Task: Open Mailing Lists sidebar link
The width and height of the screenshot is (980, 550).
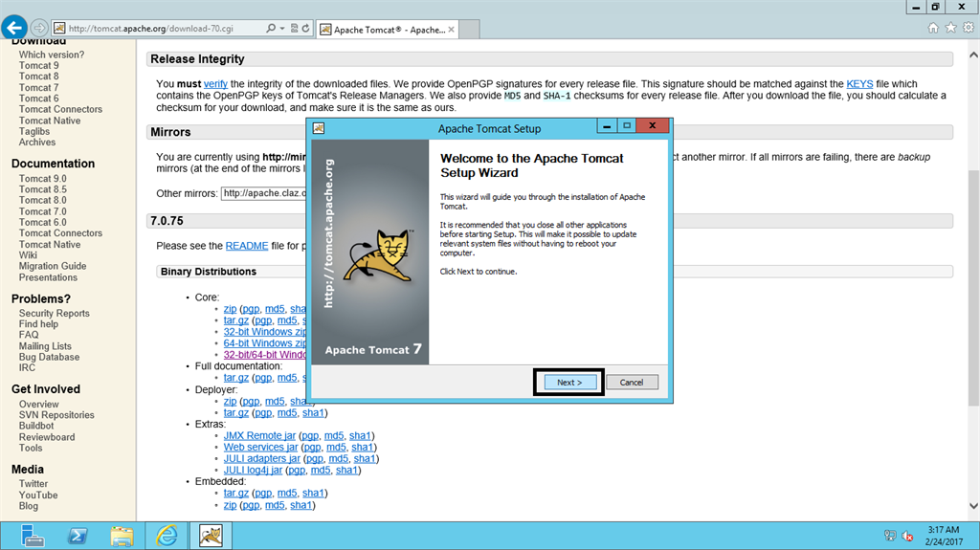Action: pos(45,346)
